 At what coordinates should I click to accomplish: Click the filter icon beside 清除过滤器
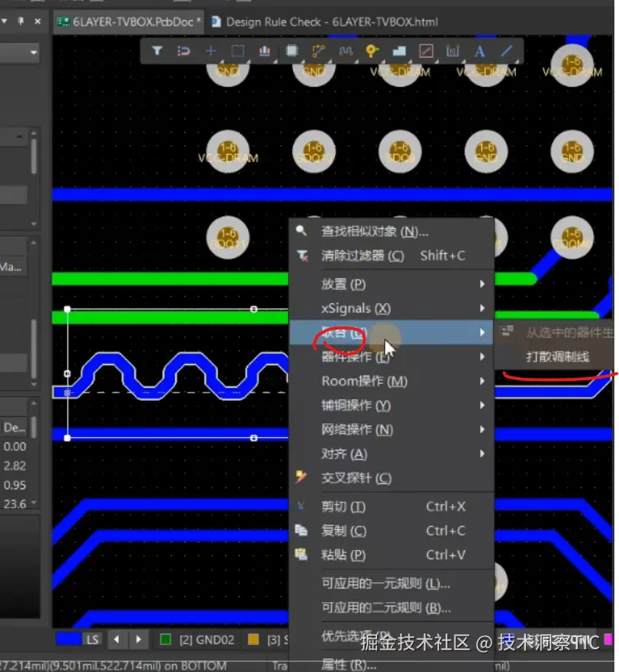(x=303, y=256)
